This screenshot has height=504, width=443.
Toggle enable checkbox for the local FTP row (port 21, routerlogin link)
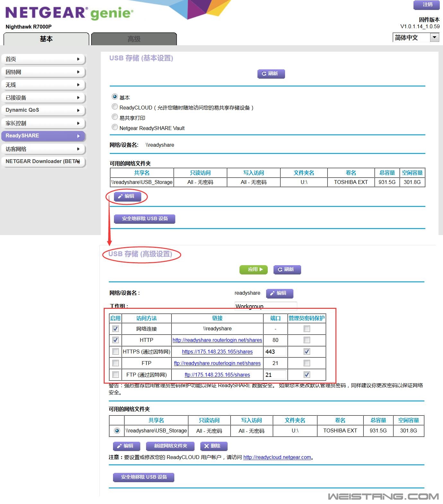coord(116,363)
